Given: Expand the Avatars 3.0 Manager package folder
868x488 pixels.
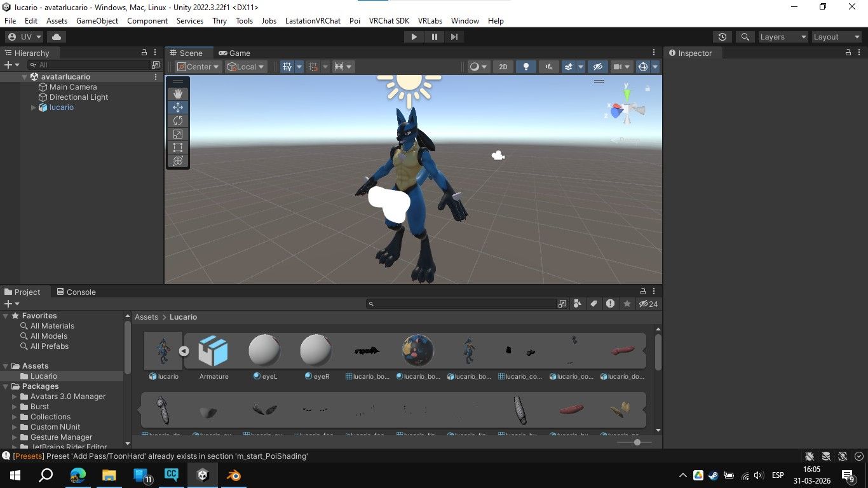Looking at the screenshot, I should tap(15, 396).
